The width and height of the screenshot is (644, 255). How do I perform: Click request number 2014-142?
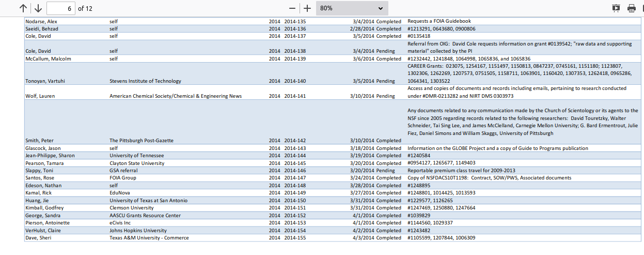[295, 141]
